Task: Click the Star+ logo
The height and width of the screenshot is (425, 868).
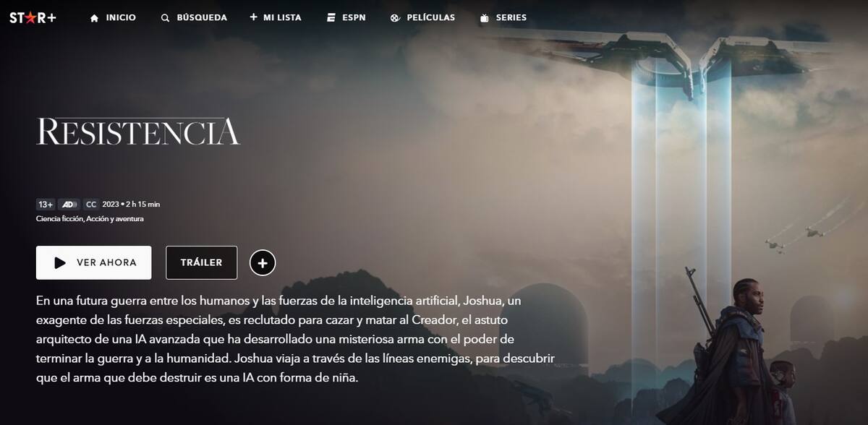Action: pyautogui.click(x=33, y=17)
